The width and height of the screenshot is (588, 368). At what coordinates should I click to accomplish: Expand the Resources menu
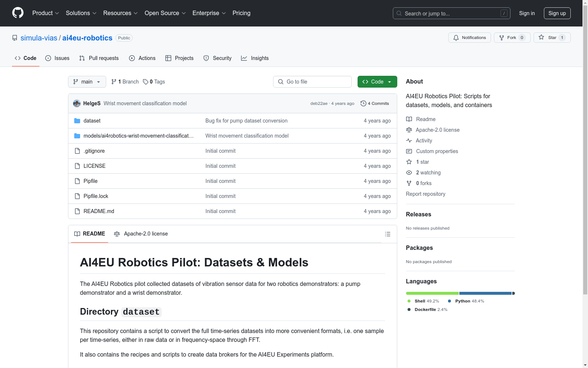pos(121,13)
